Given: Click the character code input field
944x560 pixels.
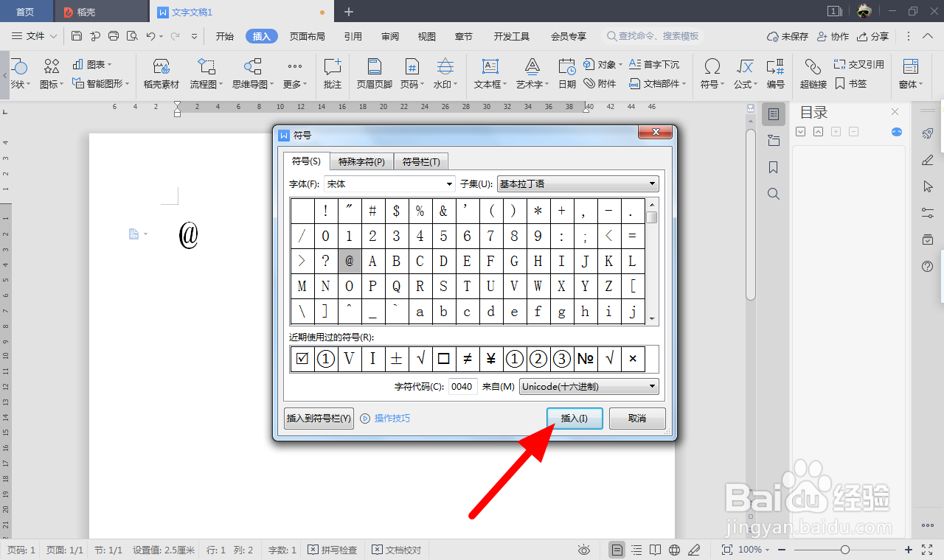Looking at the screenshot, I should pyautogui.click(x=462, y=386).
